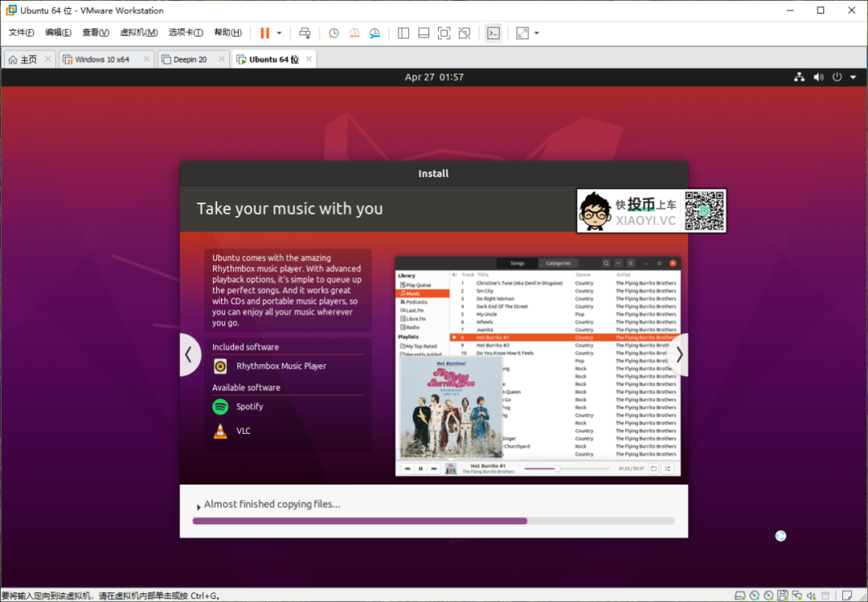Viewport: 868px width, 602px height.
Task: Expand the installer progress details triangle
Action: click(x=198, y=506)
